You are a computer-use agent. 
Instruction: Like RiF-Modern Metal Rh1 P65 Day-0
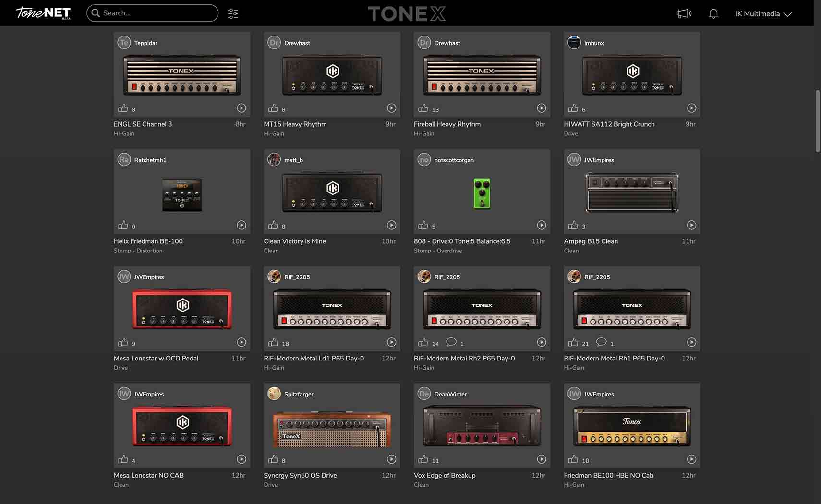point(573,342)
